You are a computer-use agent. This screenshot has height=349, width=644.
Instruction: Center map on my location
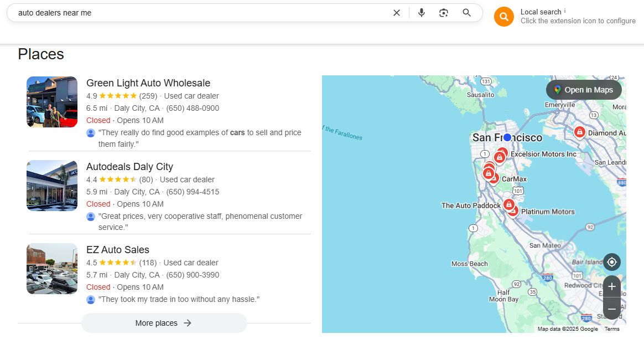611,261
